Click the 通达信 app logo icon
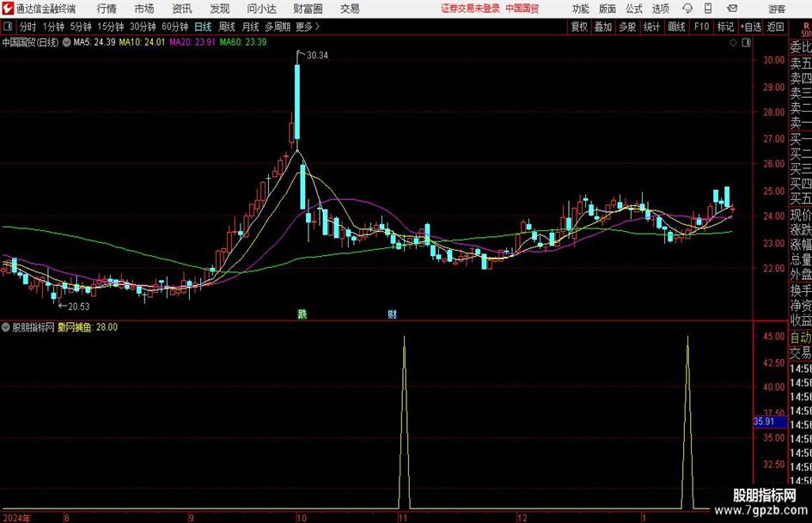812x523 pixels. point(7,9)
